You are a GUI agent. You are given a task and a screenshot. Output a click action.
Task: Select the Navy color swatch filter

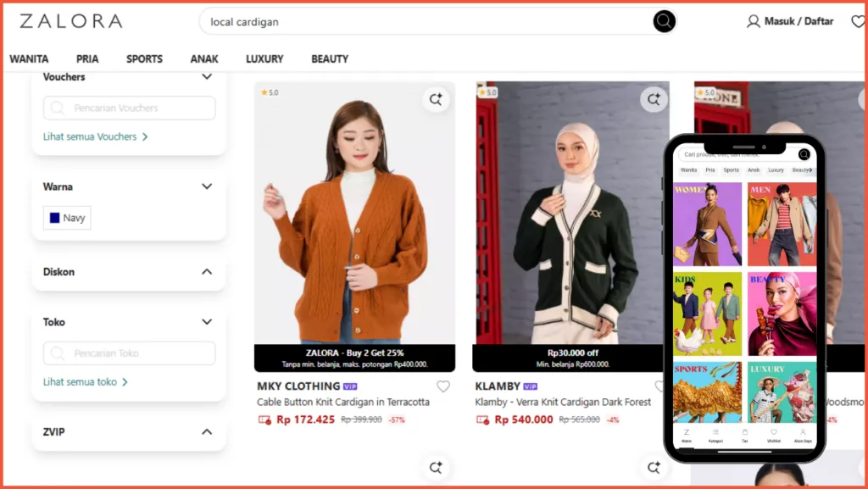[67, 218]
